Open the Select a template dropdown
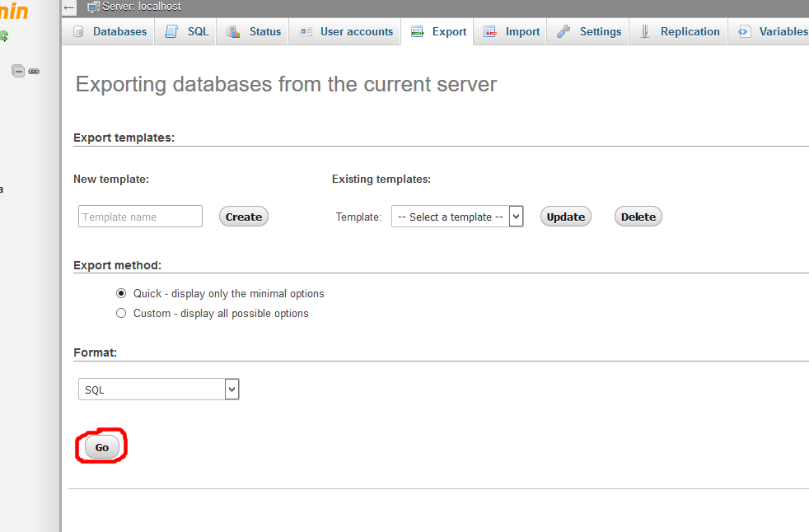The image size is (809, 532). pos(457,217)
